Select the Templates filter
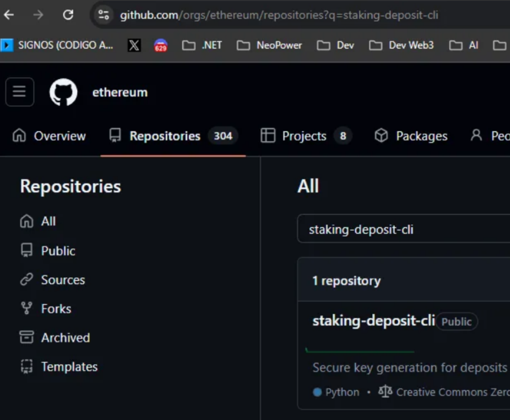The image size is (510, 420). point(69,367)
